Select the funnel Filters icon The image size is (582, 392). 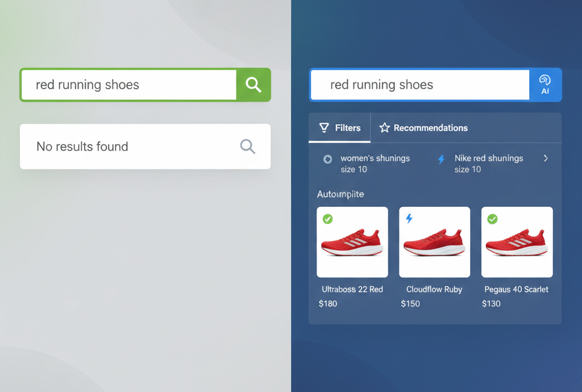(x=324, y=128)
